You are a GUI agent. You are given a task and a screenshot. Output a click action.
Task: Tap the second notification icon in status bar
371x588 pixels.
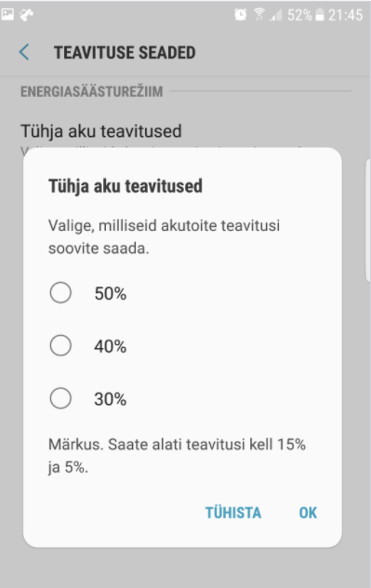[26, 15]
